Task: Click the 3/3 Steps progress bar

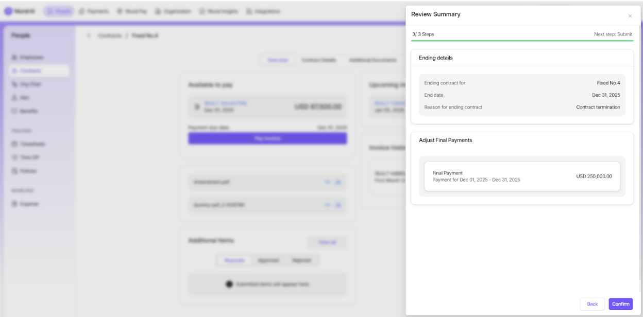Action: pyautogui.click(x=522, y=40)
